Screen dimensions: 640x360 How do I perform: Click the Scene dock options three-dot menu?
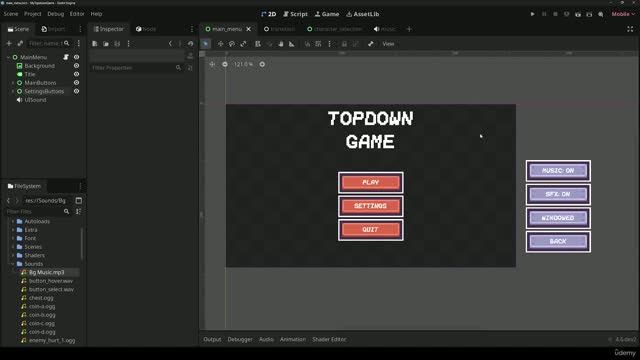tap(80, 29)
